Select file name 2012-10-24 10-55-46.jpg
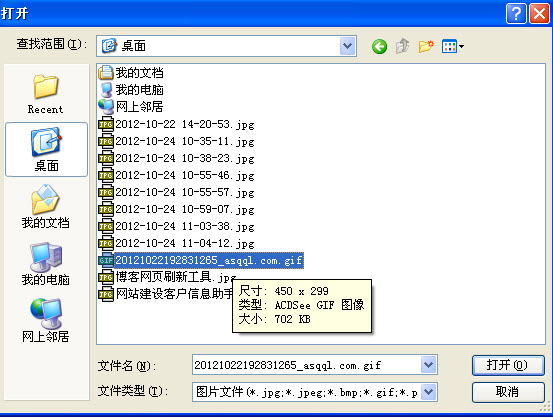Screen dimensions: 553x417 click(185, 175)
